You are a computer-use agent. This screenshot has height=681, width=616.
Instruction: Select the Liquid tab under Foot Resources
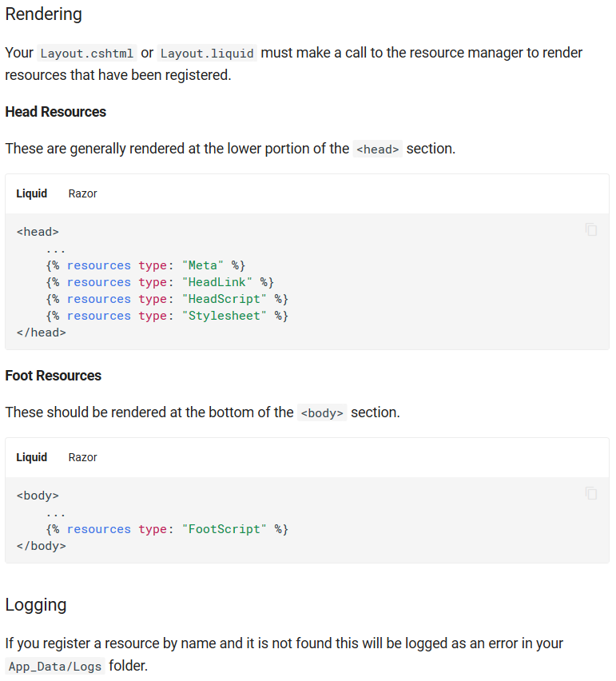coord(32,457)
